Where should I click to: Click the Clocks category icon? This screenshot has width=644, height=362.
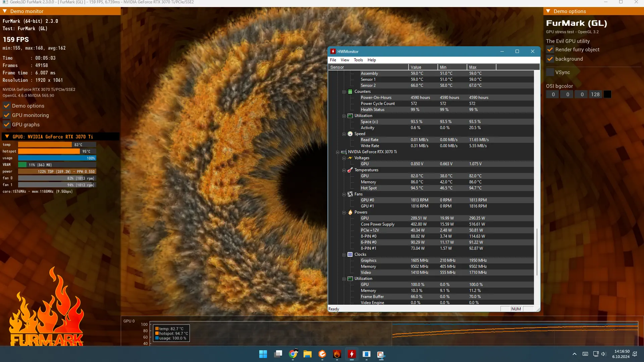(x=350, y=254)
